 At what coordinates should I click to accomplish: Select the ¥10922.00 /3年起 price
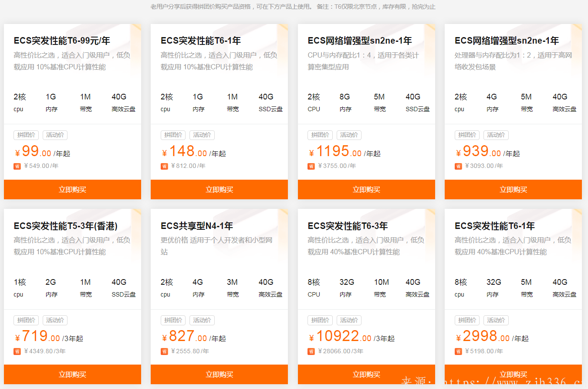pos(352,337)
